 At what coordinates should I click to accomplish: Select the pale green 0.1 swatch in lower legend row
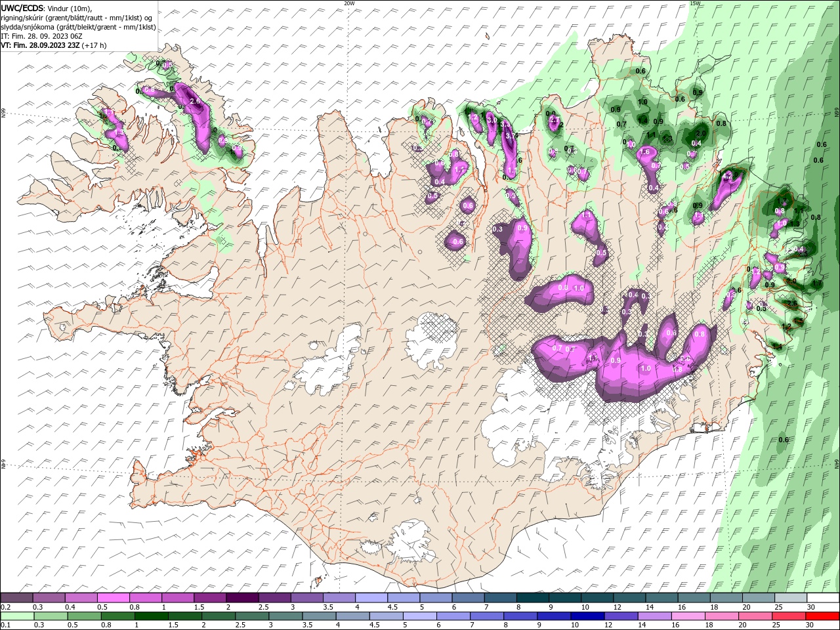click(x=18, y=616)
